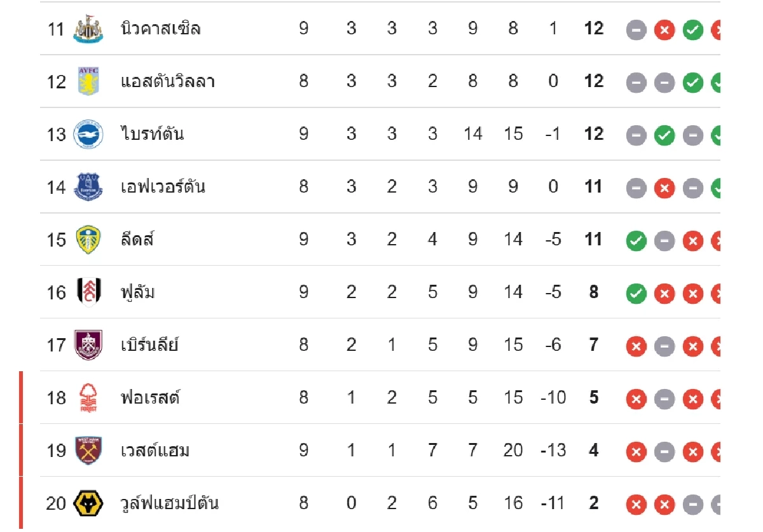Open team name link แอสตันวิลลา
This screenshot has height=532, width=763.
[x=167, y=81]
